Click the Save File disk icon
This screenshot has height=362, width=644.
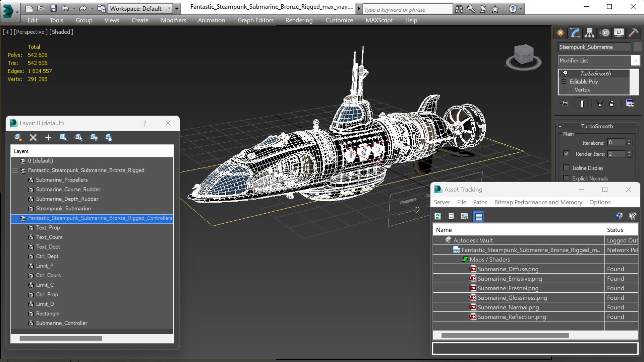click(x=53, y=8)
